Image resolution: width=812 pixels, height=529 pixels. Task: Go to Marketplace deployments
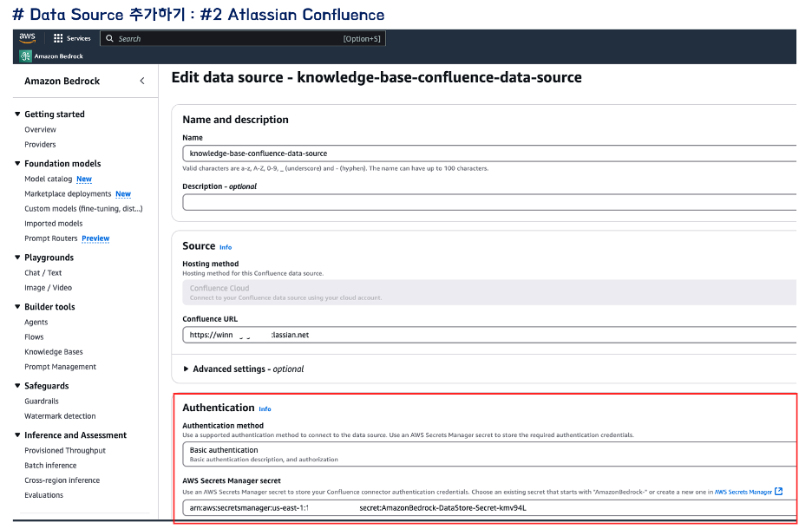(x=68, y=193)
